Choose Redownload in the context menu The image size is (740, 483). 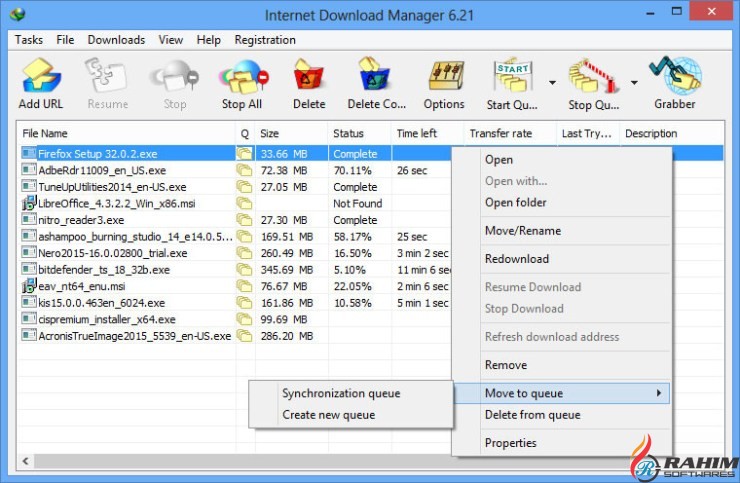(x=516, y=259)
